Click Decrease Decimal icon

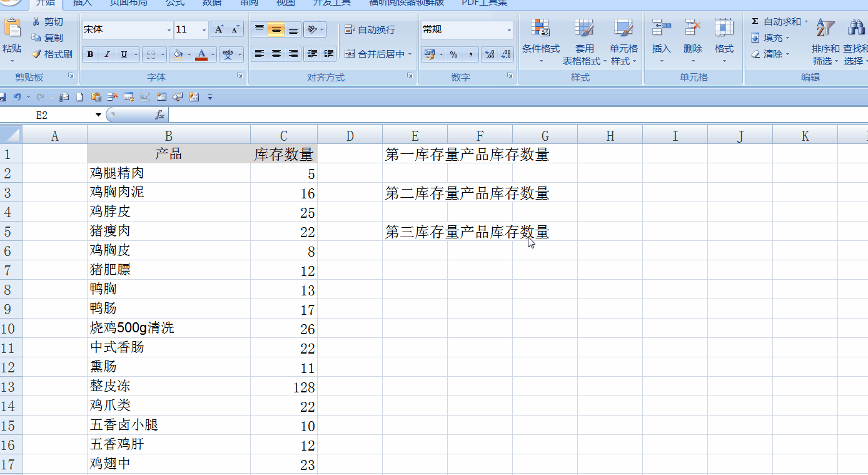[x=506, y=54]
